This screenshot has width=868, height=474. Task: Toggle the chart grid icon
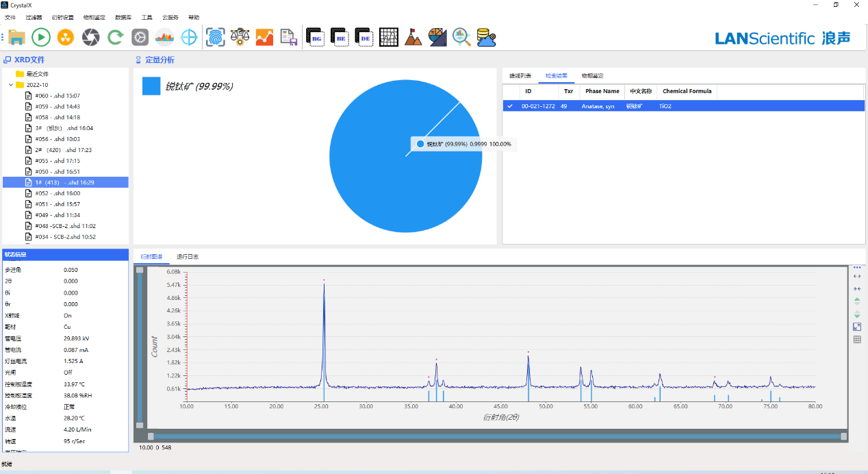point(857,340)
